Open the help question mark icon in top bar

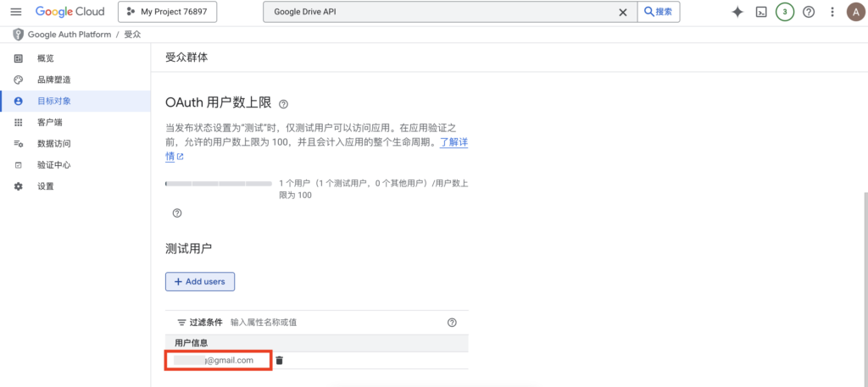[809, 12]
